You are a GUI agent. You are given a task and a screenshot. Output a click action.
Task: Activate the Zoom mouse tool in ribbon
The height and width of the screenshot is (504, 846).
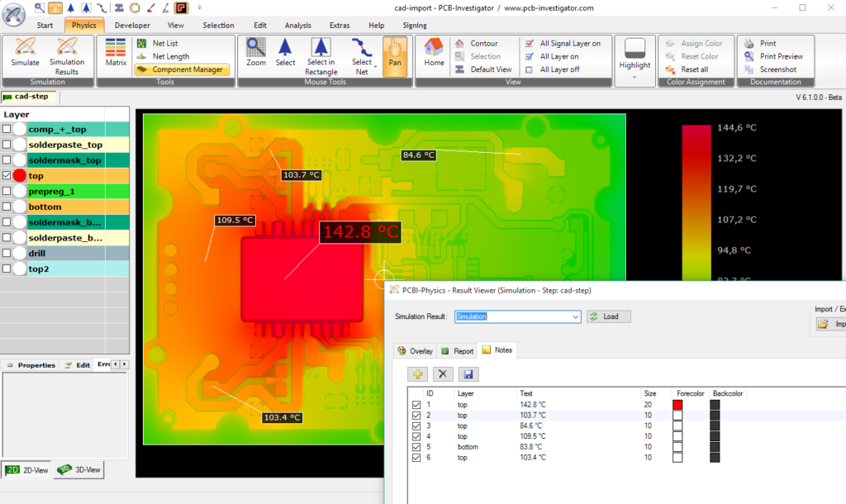256,52
